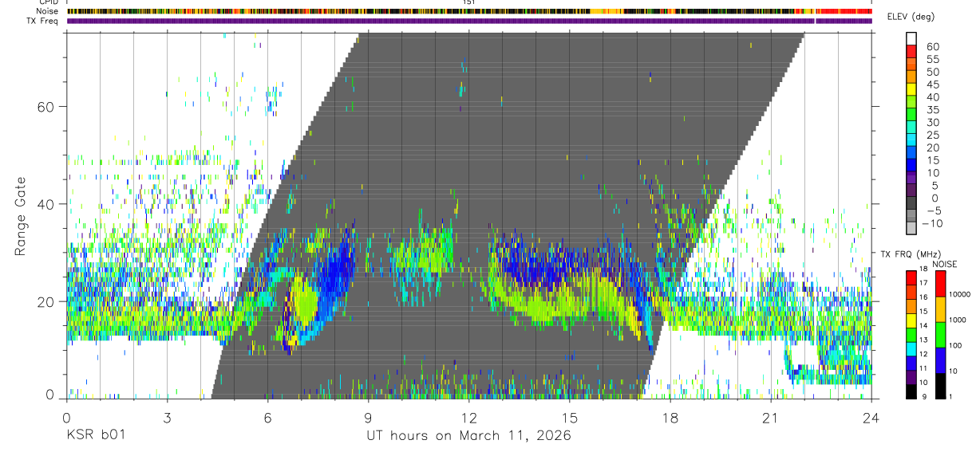Click the Noise strip row label
Image resolution: width=980 pixels, height=452 pixels.
coord(49,11)
